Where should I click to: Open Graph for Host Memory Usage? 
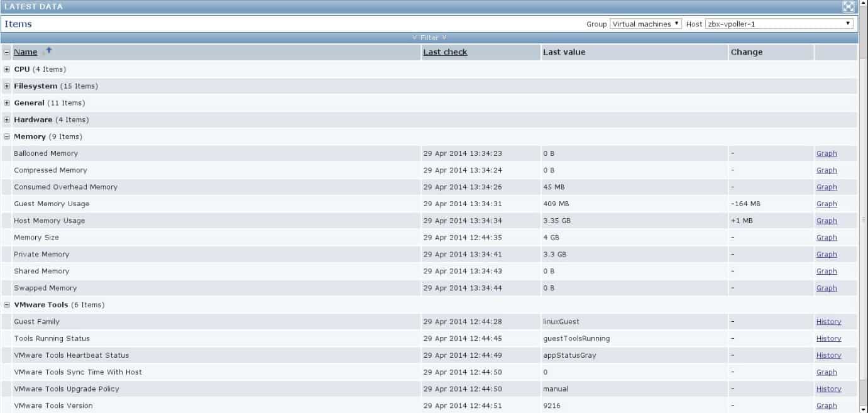pyautogui.click(x=827, y=221)
